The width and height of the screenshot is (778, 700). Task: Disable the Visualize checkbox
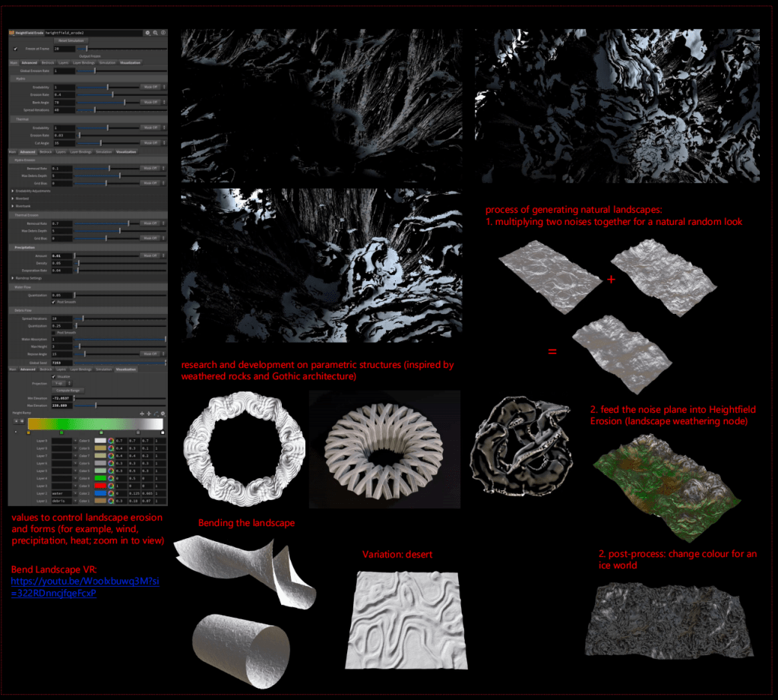point(53,376)
